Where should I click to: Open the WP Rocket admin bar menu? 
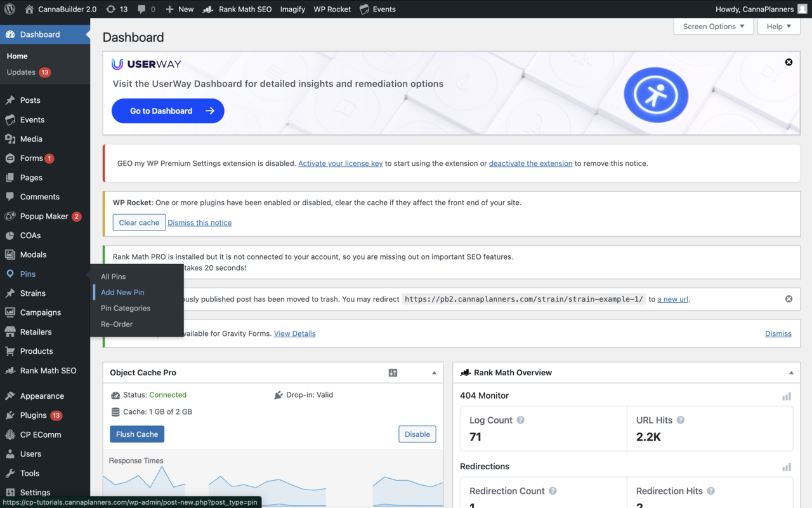pyautogui.click(x=332, y=9)
